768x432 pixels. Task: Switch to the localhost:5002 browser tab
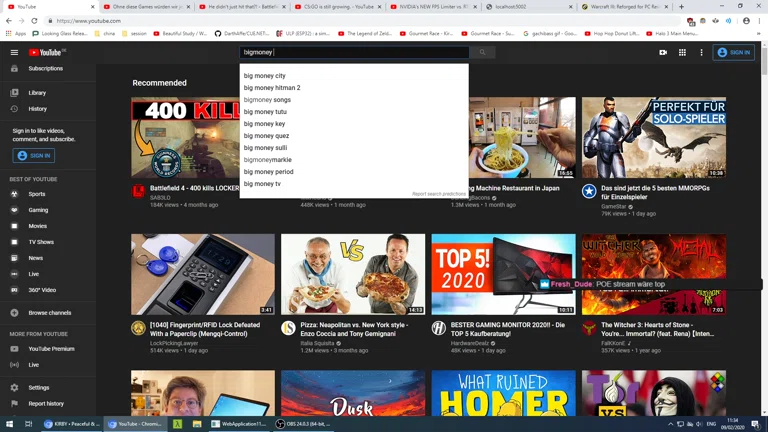click(x=529, y=7)
